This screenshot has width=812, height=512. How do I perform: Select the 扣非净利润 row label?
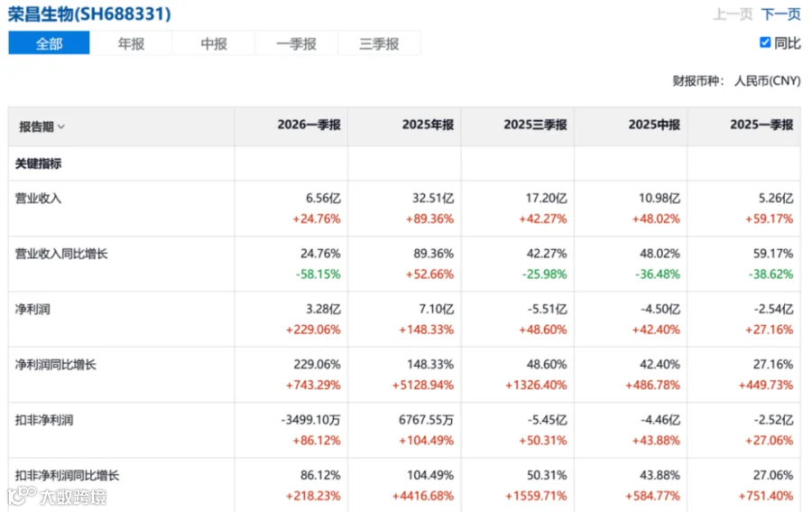click(44, 420)
